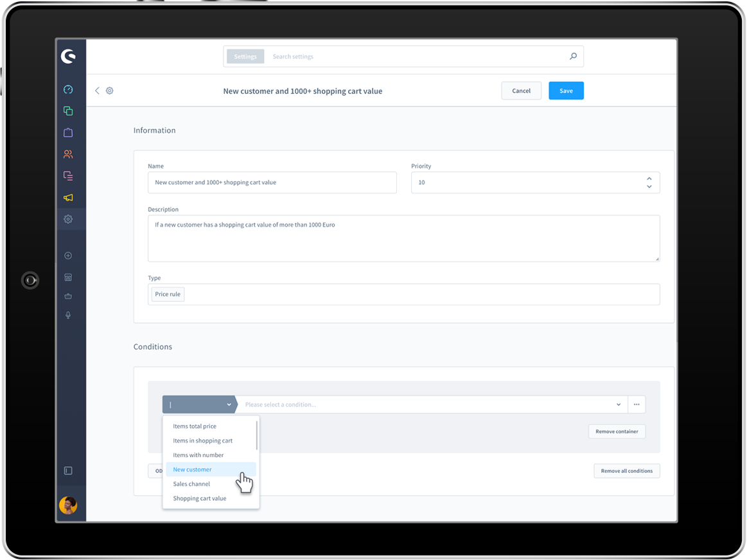Image resolution: width=747 pixels, height=560 pixels.
Task: Open the condition three-dot menu
Action: pos(637,405)
